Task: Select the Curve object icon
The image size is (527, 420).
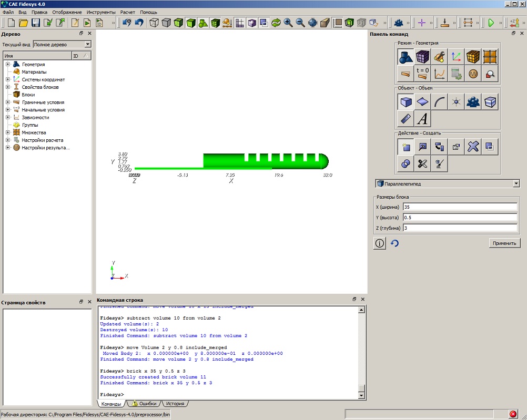Action: [439, 101]
